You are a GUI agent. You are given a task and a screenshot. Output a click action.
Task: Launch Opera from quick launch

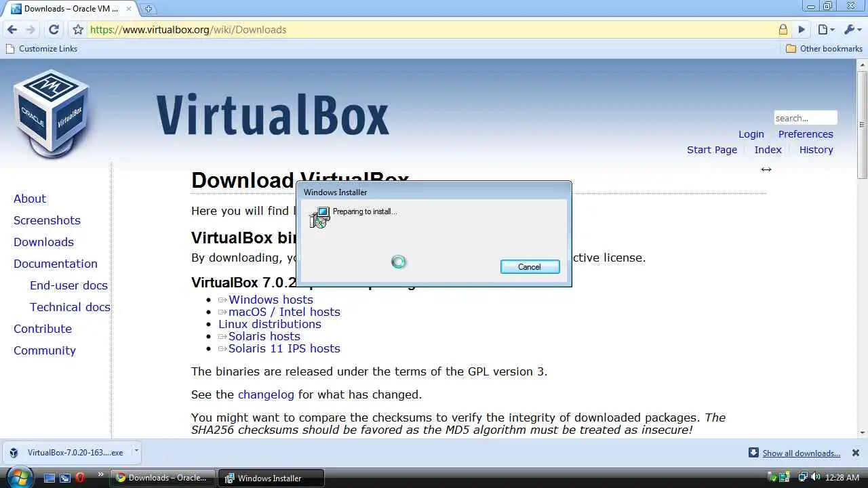[80, 478]
